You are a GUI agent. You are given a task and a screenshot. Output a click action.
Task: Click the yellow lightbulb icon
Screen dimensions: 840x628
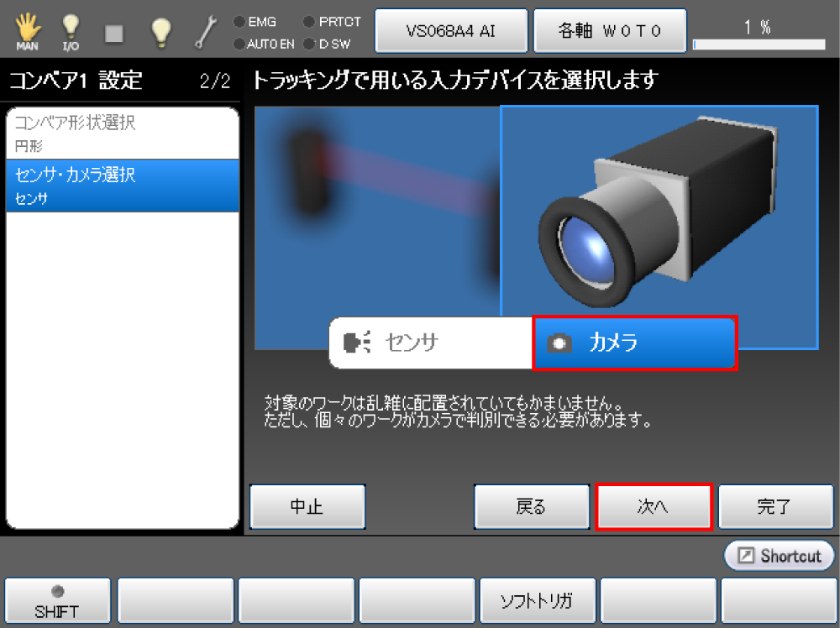[160, 32]
